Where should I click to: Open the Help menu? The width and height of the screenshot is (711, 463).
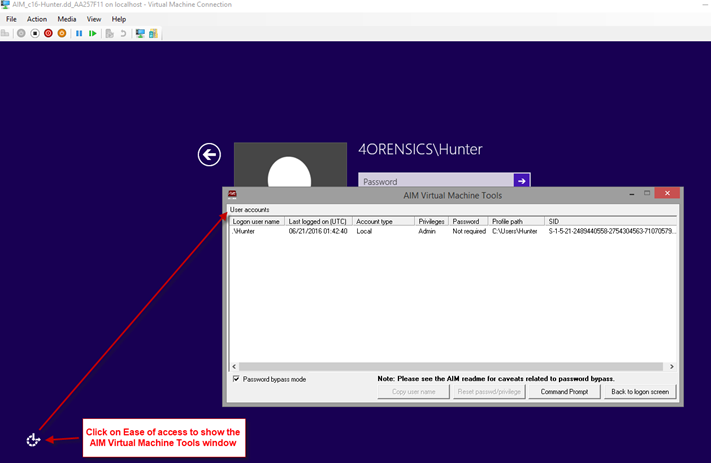119,19
